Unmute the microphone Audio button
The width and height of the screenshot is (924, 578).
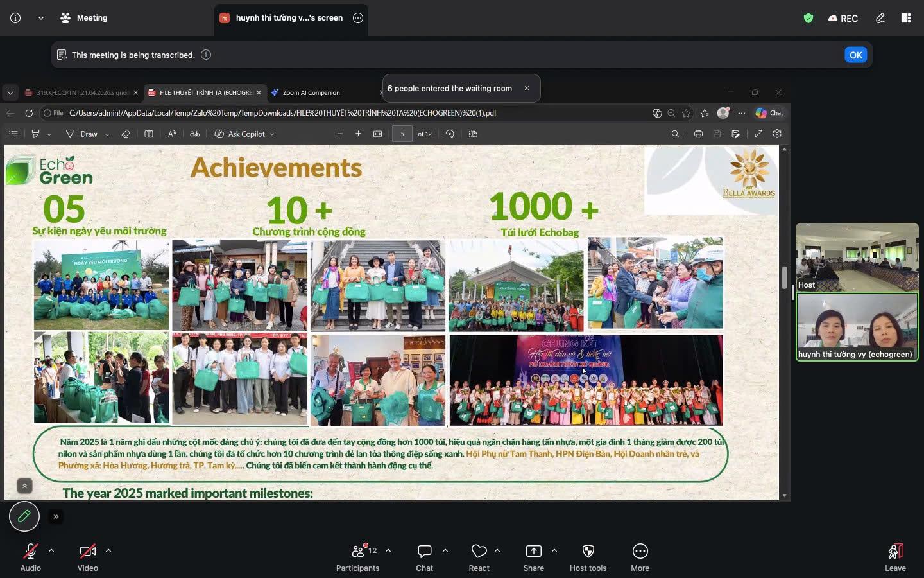(30, 552)
